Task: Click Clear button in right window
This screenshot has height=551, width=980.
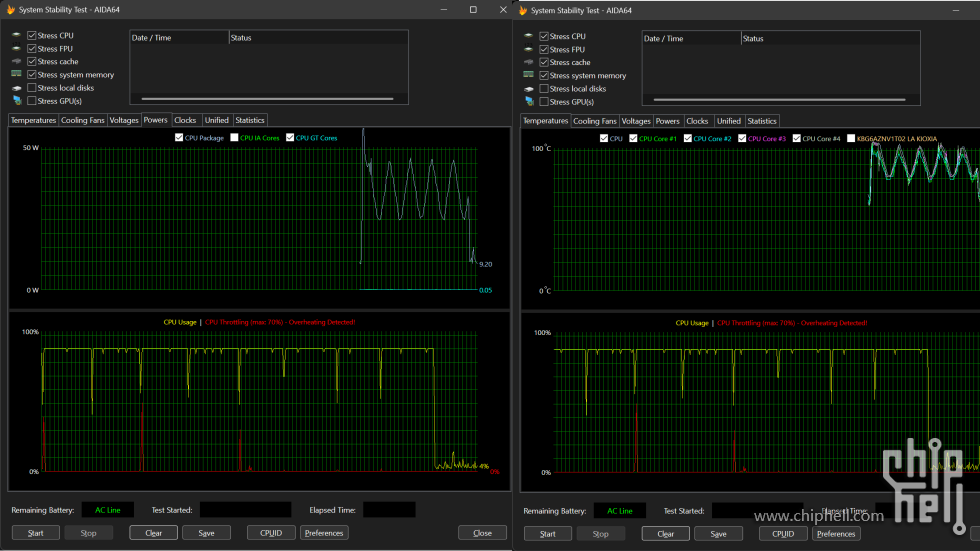Action: (x=666, y=534)
